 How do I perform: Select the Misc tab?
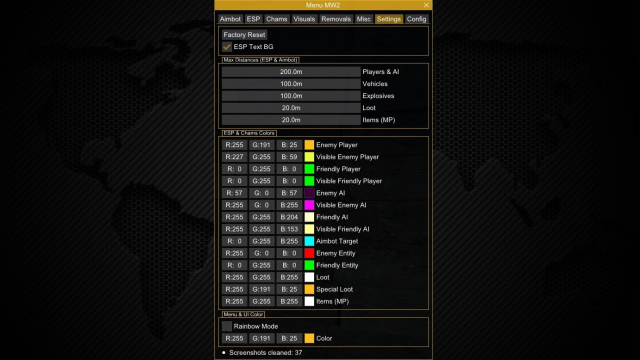[363, 19]
